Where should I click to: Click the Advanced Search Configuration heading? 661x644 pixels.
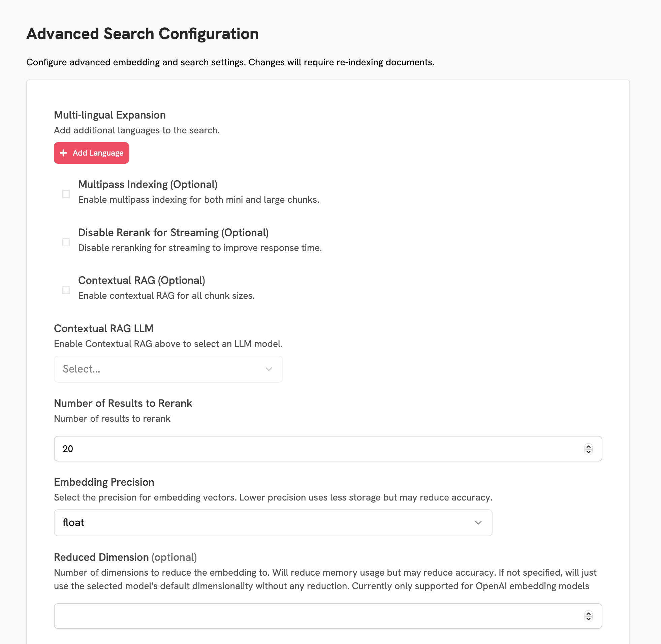(143, 33)
